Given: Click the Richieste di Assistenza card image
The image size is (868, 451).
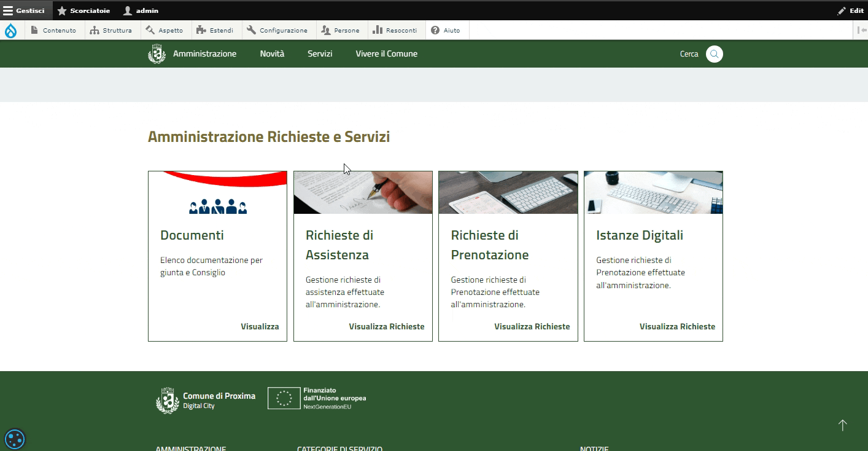Looking at the screenshot, I should pos(363,192).
